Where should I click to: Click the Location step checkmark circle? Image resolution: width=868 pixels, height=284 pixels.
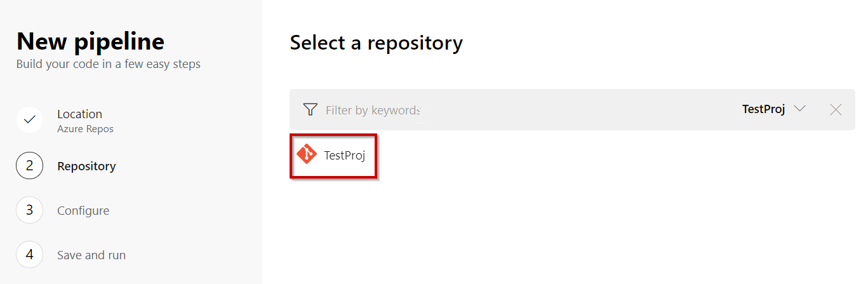[29, 120]
